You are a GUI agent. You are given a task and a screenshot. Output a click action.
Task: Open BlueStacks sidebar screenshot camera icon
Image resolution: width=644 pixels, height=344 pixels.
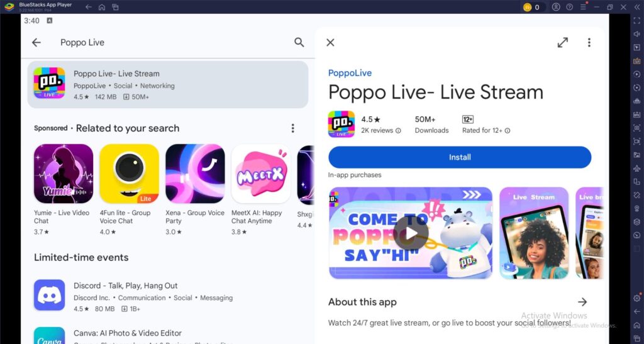636,128
